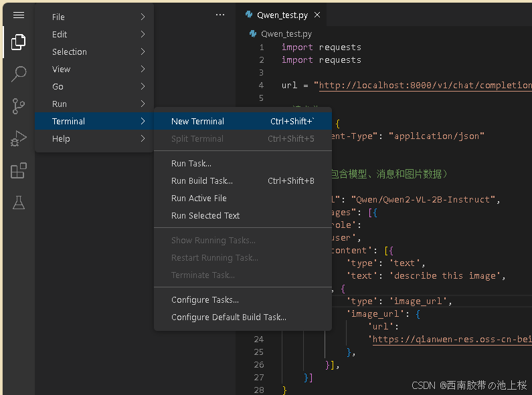Click line number 1 in gutter
Image resolution: width=532 pixels, height=395 pixels.
[262, 47]
